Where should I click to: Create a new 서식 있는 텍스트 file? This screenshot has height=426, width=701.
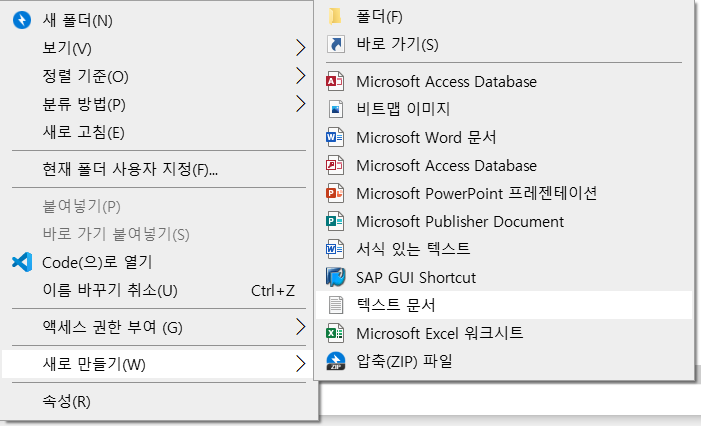coord(504,249)
